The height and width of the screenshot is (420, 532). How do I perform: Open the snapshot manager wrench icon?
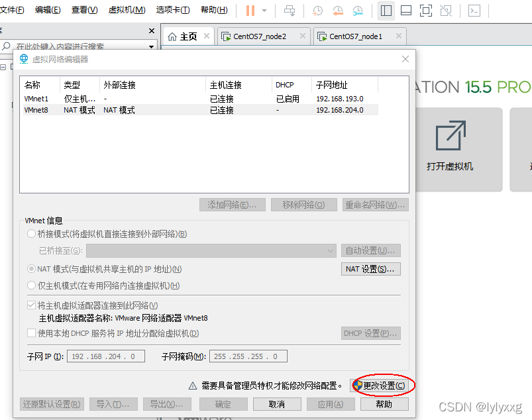pyautogui.click(x=358, y=11)
